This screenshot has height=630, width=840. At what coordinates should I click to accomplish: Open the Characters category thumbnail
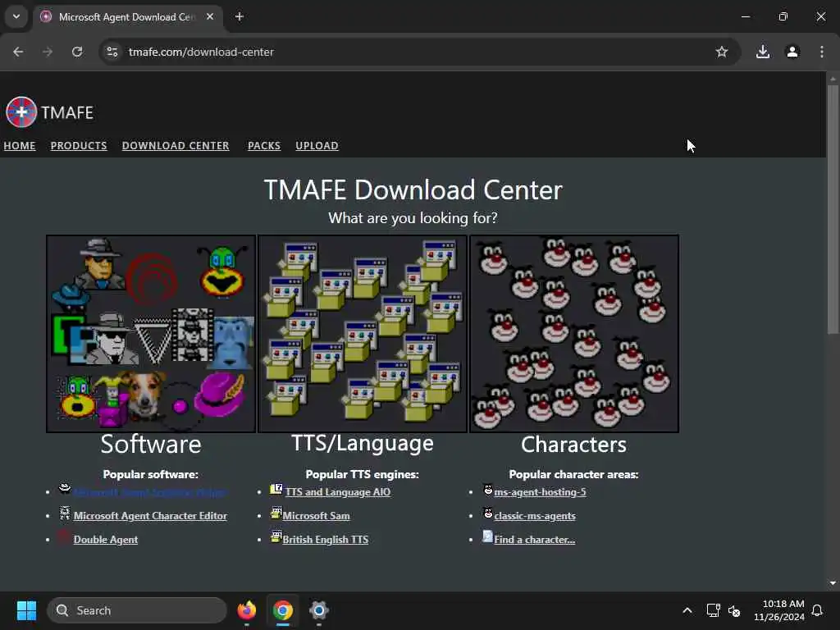(574, 333)
